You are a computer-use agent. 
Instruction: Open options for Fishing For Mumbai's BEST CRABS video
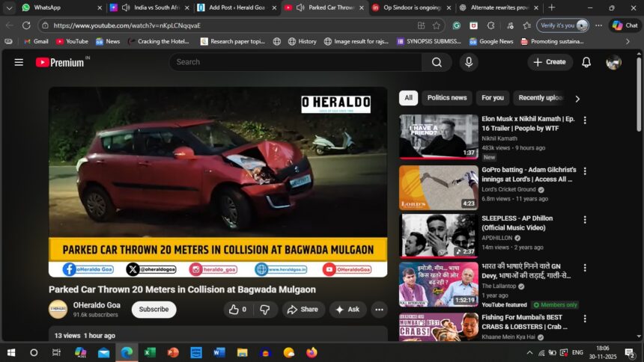pos(585,319)
